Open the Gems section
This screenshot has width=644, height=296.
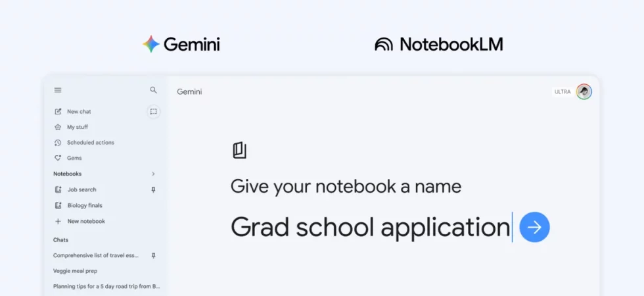74,158
